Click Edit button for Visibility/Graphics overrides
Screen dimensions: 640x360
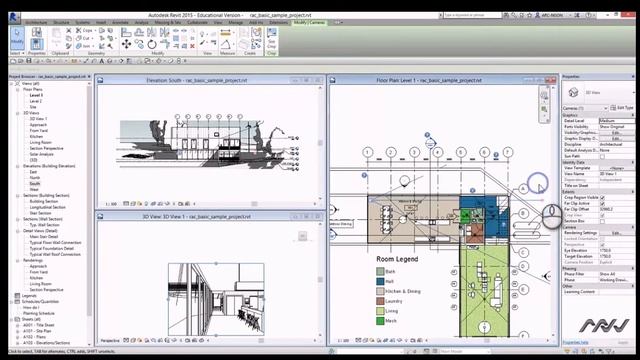616,133
